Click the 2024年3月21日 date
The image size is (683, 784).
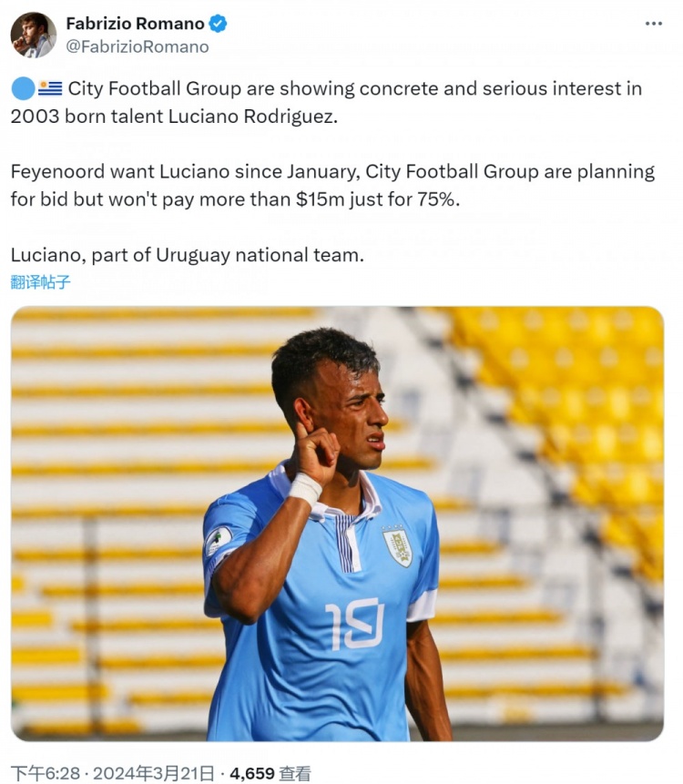click(x=154, y=773)
